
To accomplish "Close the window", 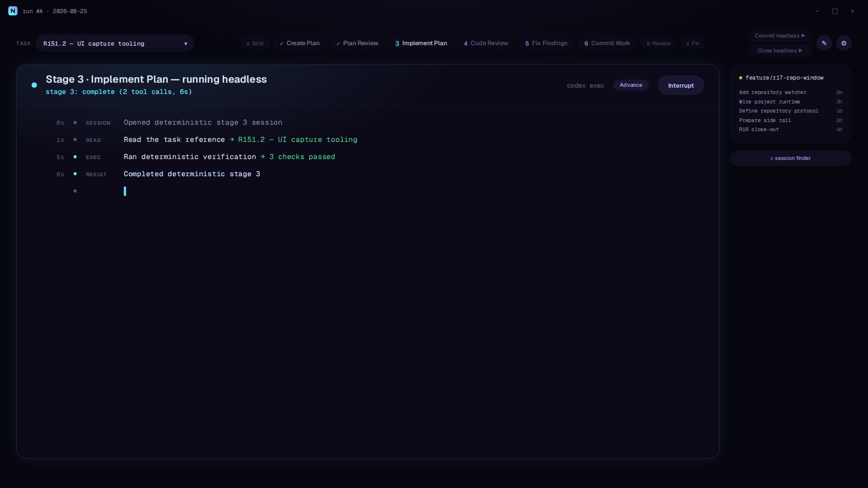I will [x=852, y=11].
